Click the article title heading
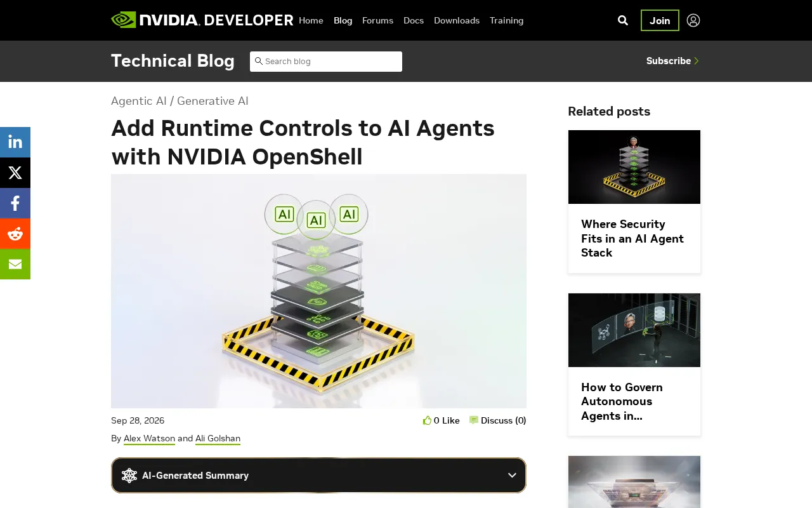This screenshot has width=812, height=508. click(x=303, y=142)
